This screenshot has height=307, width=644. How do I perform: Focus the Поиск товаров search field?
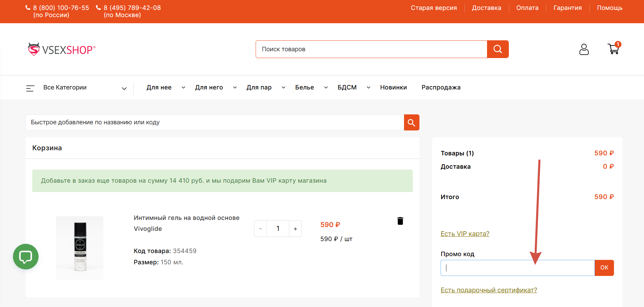pyautogui.click(x=371, y=49)
